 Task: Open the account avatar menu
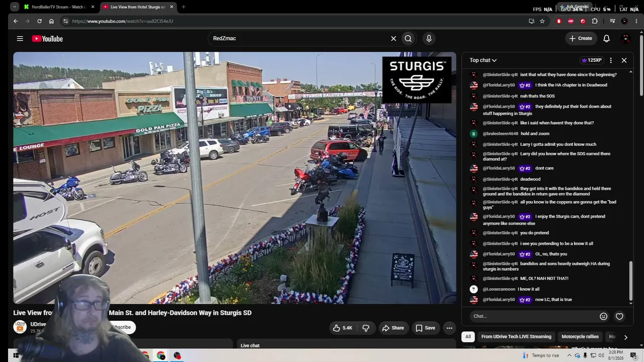(x=626, y=38)
